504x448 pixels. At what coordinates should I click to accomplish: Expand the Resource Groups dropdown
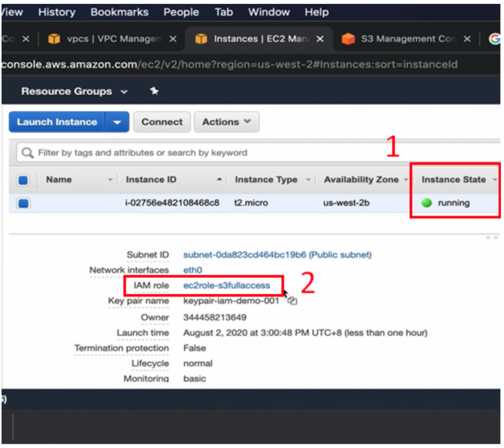point(74,92)
